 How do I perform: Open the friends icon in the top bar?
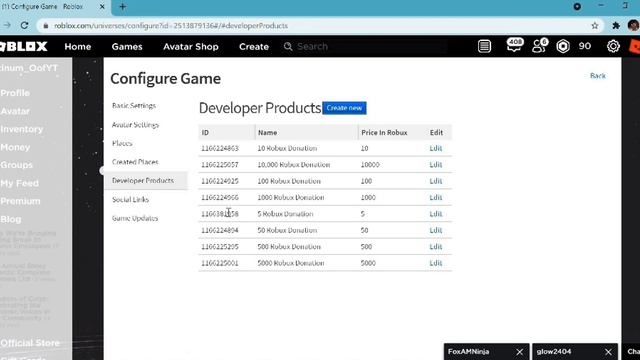tap(540, 46)
